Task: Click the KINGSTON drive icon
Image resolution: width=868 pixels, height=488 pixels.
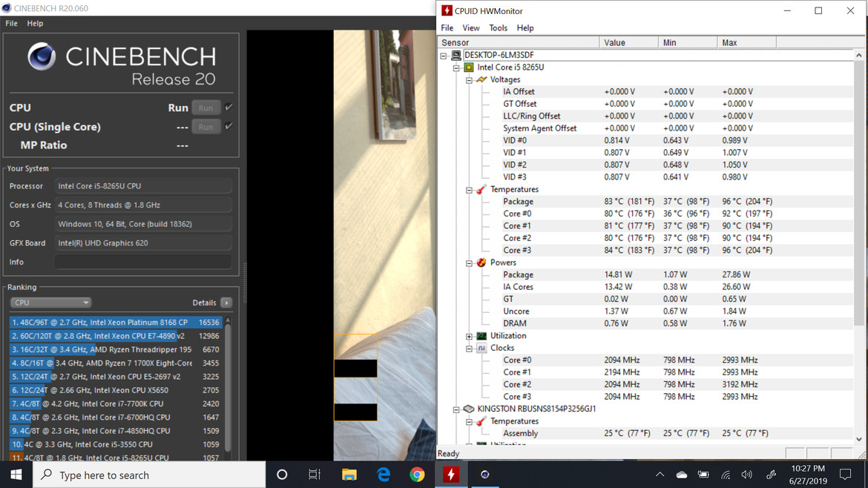Action: pyautogui.click(x=469, y=409)
